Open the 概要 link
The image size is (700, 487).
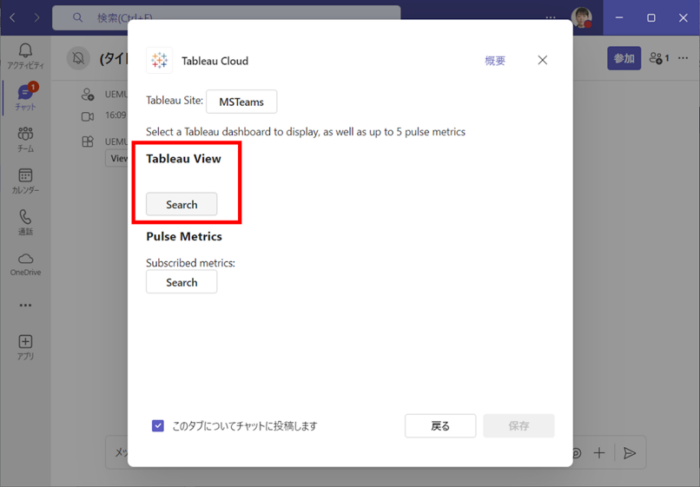pos(495,61)
